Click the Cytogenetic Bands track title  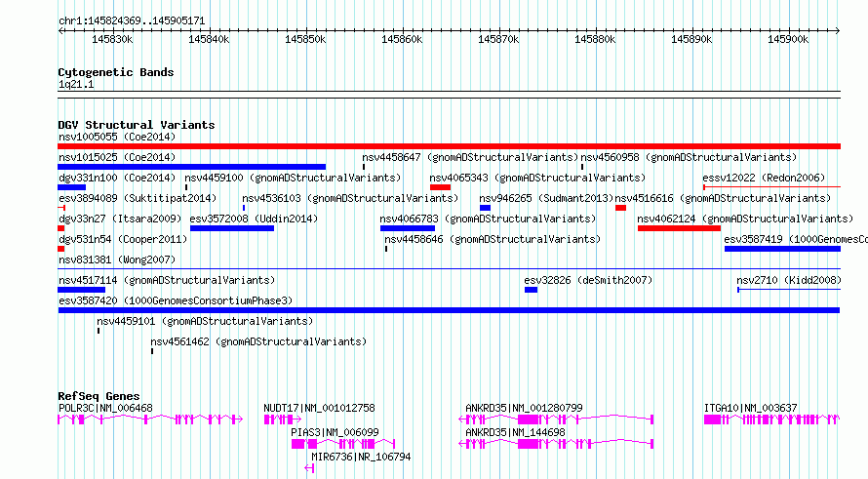pos(116,72)
